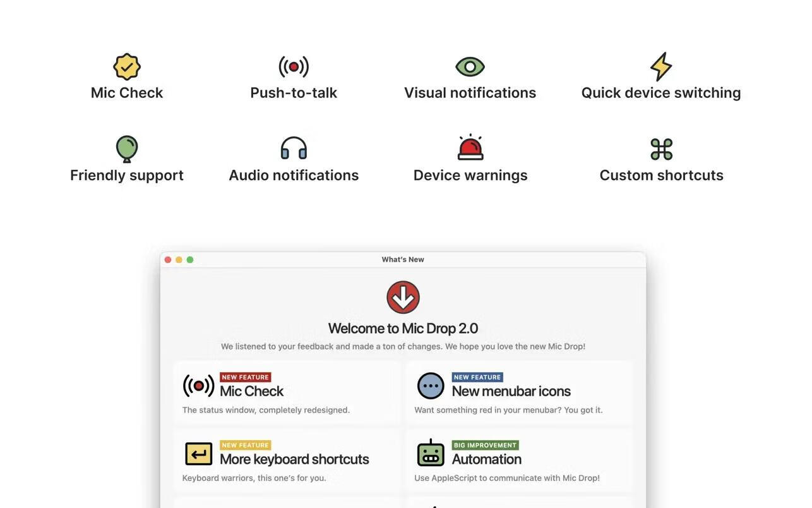
Task: Minimize the What's New window with yellow button
Action: (179, 260)
